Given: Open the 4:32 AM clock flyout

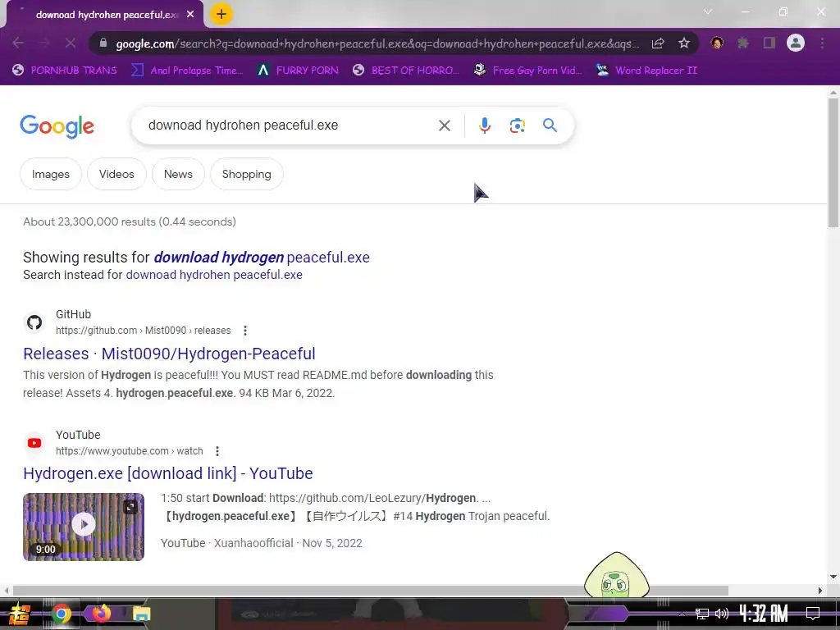Looking at the screenshot, I should (x=764, y=614).
